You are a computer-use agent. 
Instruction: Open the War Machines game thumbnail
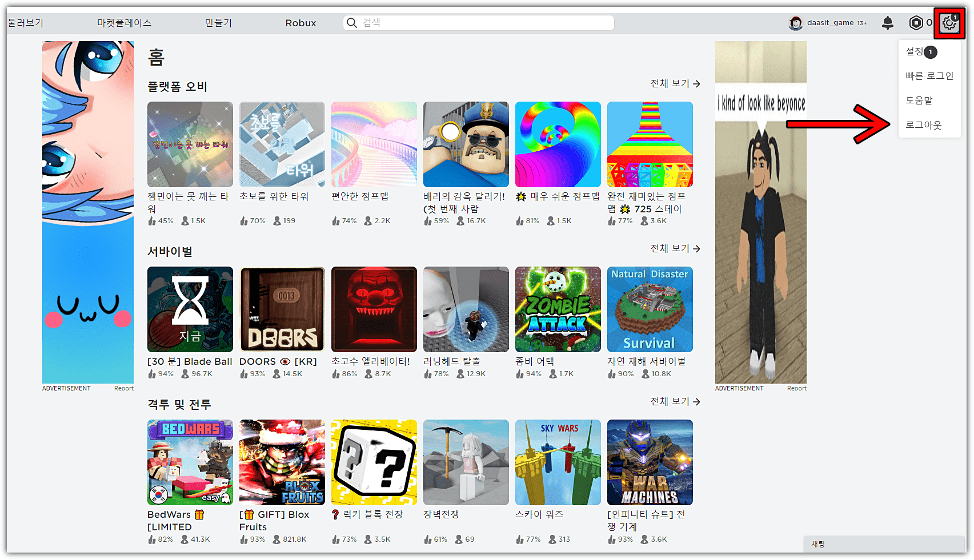point(650,462)
